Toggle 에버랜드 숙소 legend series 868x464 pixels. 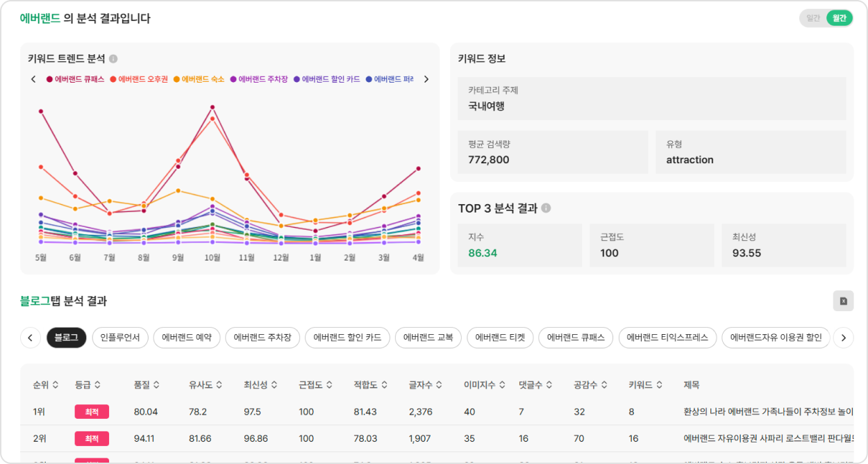[x=199, y=79]
